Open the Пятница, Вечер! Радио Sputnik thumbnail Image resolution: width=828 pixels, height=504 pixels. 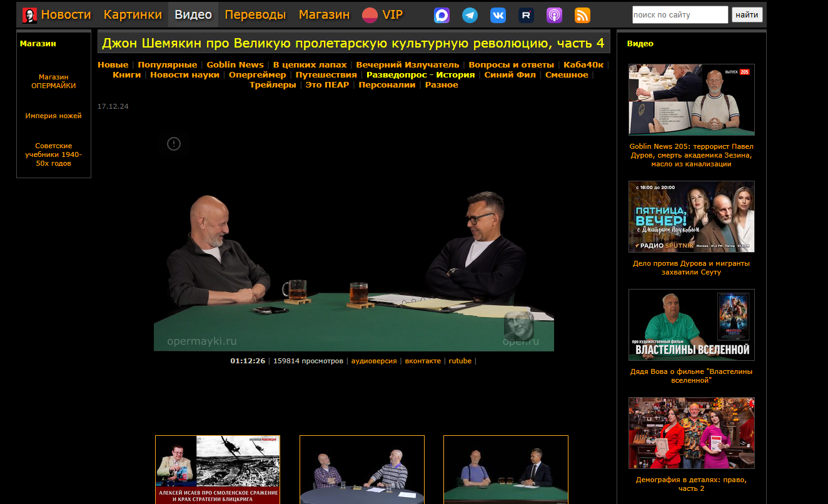[x=692, y=216]
